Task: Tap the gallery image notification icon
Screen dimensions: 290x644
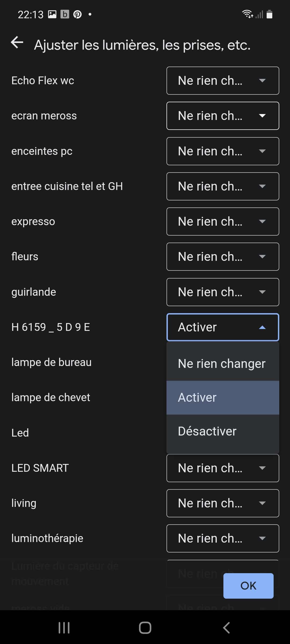Action: [52, 14]
